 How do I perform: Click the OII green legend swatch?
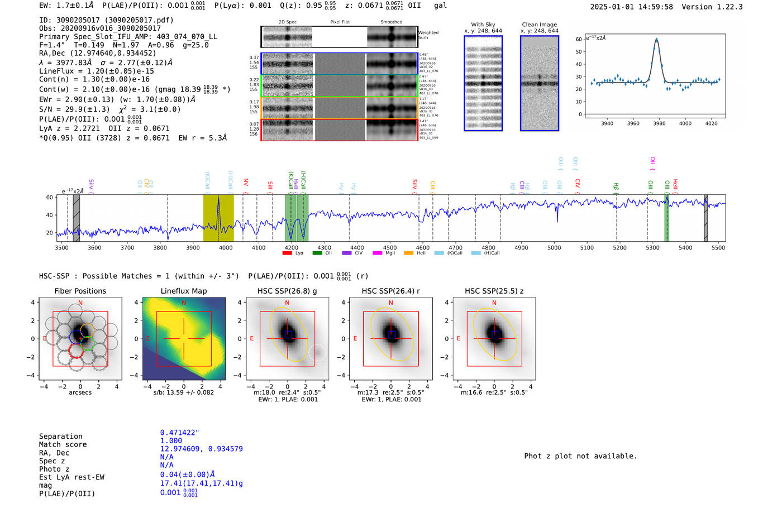click(x=317, y=253)
